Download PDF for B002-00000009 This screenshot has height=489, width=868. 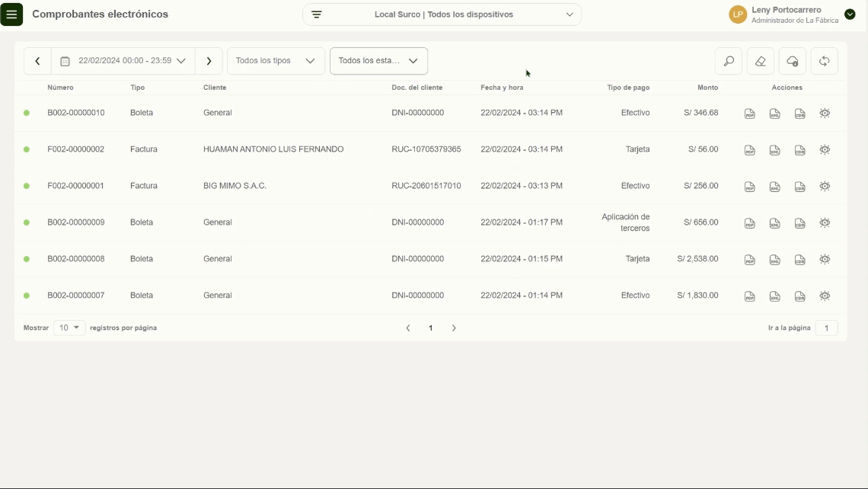[749, 223]
